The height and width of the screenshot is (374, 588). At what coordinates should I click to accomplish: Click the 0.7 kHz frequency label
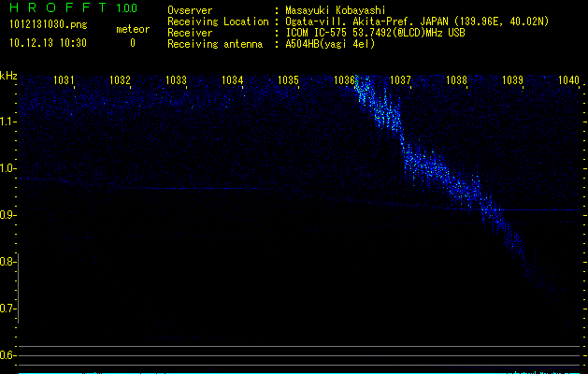click(x=8, y=309)
